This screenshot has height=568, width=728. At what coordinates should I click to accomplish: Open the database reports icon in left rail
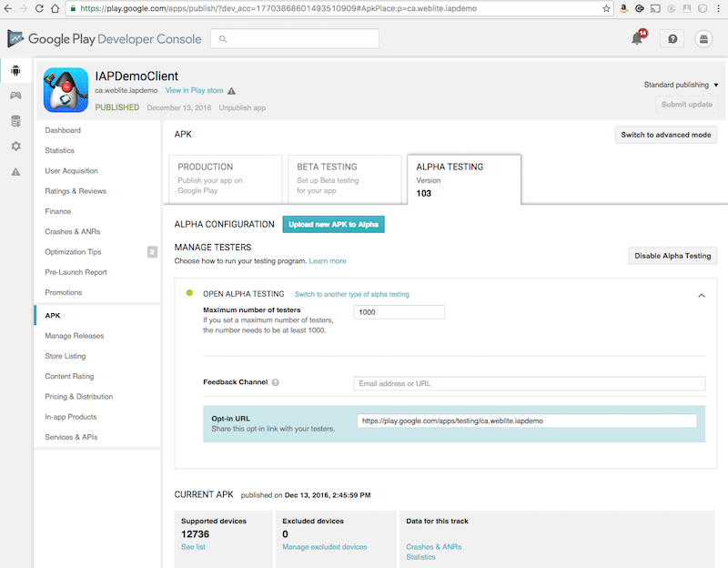[15, 121]
